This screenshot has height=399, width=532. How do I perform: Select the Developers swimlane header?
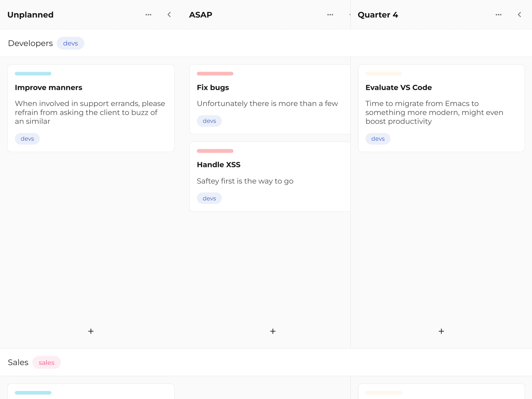point(30,43)
